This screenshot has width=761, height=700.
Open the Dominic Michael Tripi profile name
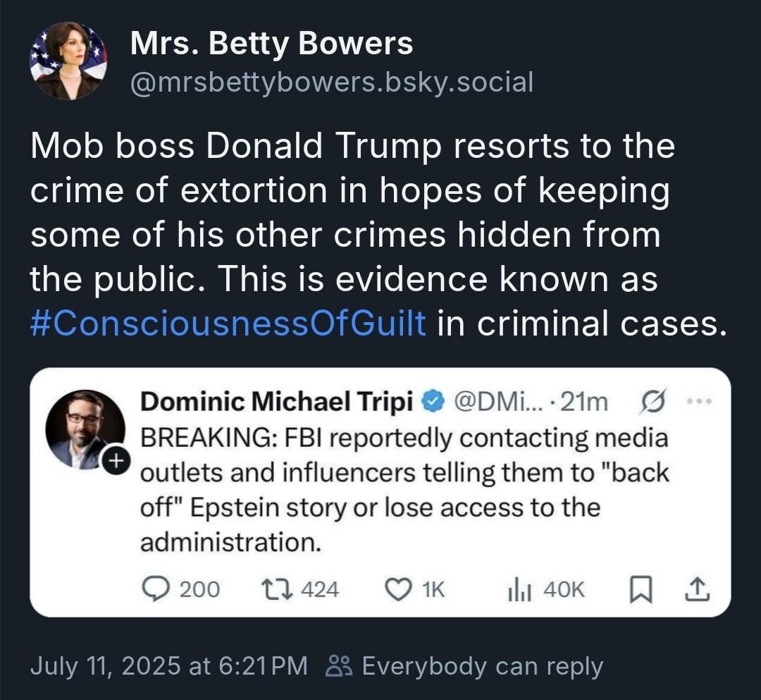click(x=277, y=402)
